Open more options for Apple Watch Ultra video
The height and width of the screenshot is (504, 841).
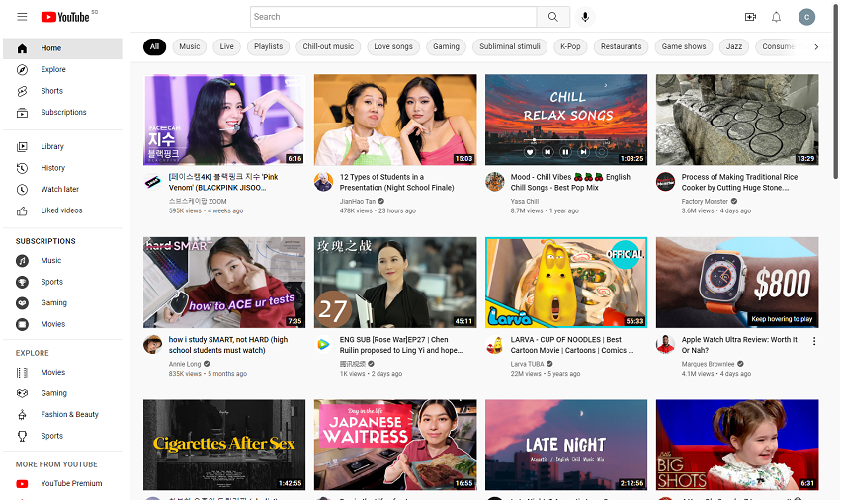814,341
